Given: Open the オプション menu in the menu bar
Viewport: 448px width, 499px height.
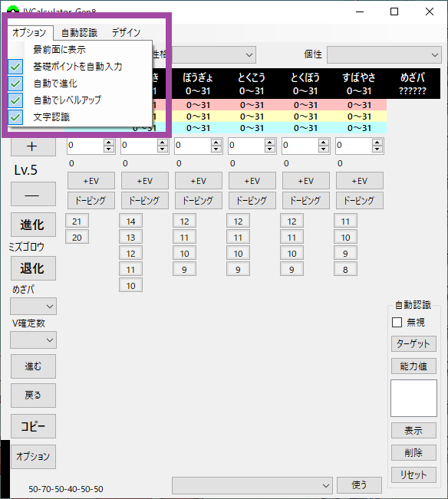Looking at the screenshot, I should tap(30, 32).
